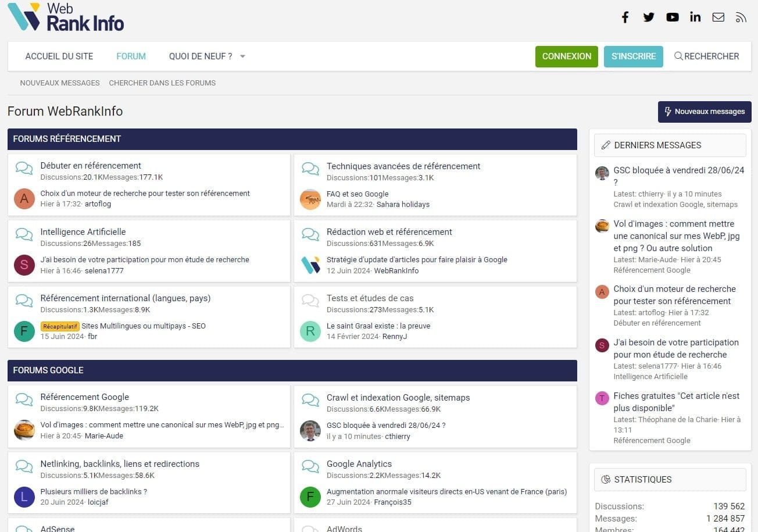Open the Forum tab in navigation

pyautogui.click(x=131, y=56)
